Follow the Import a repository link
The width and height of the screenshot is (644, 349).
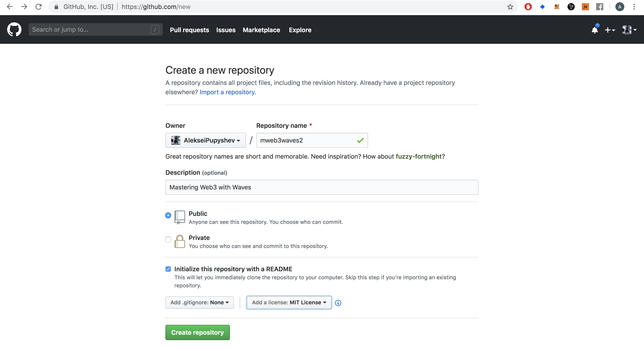(227, 92)
